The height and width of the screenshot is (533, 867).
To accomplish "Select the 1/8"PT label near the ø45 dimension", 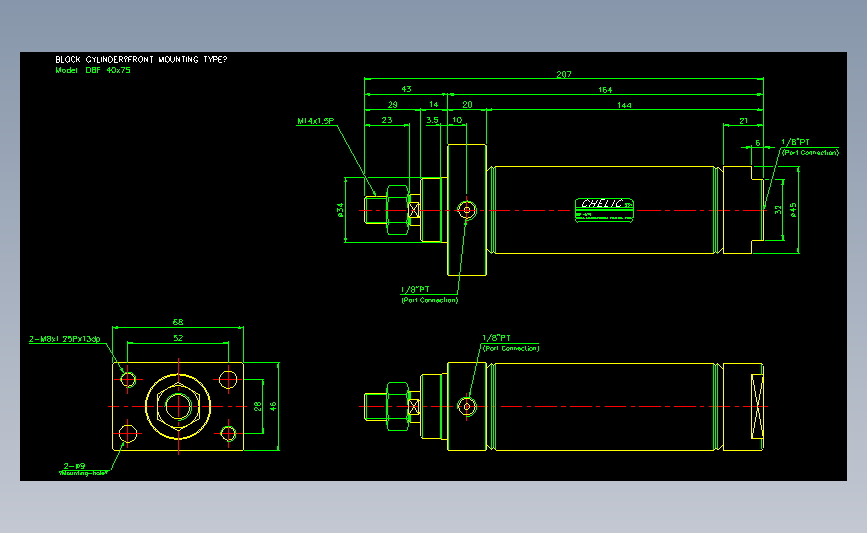I will pyautogui.click(x=795, y=142).
